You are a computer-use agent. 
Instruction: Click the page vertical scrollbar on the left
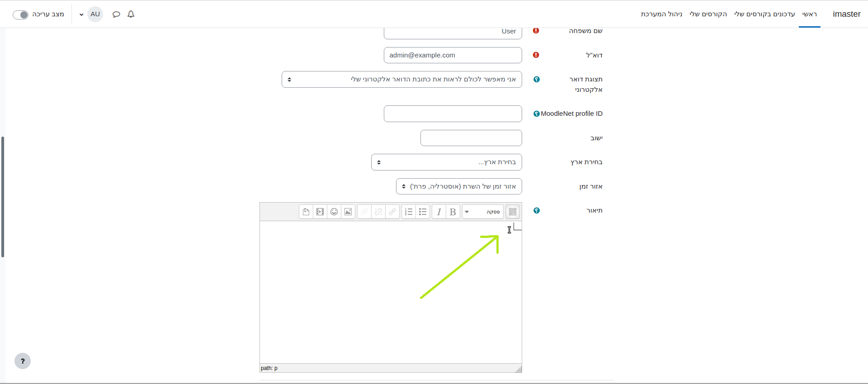click(3, 197)
